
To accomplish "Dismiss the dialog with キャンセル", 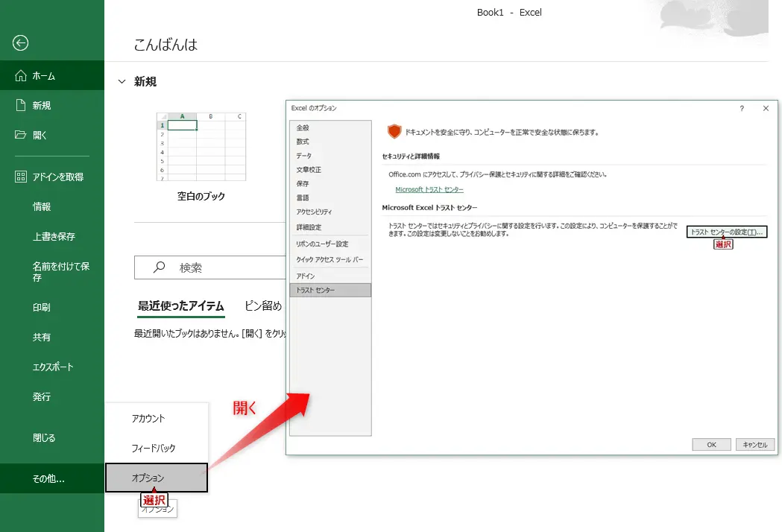I will [x=754, y=444].
